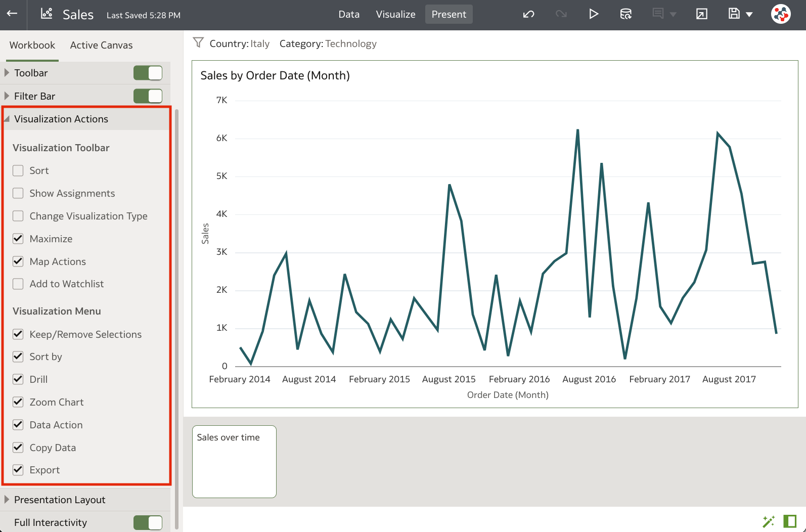Click the Last Saved 5:28 PM text
The height and width of the screenshot is (532, 806).
[144, 15]
